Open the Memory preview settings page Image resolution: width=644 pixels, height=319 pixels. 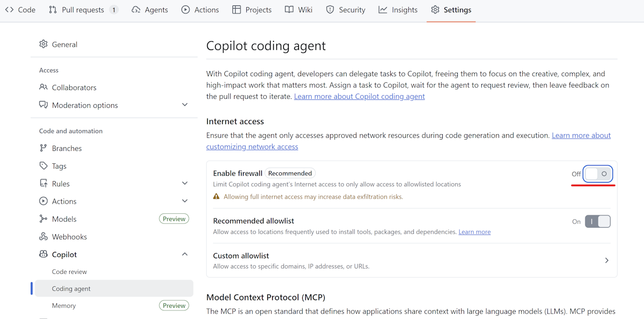coord(64,306)
